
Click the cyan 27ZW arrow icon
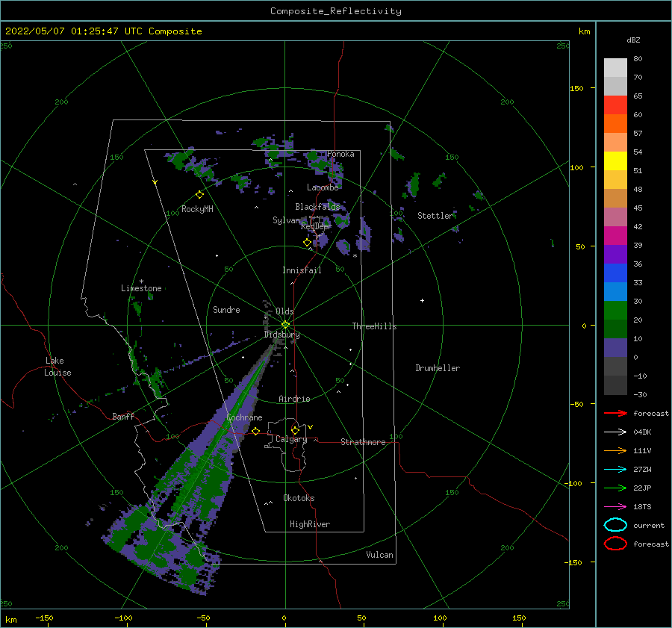coord(615,470)
